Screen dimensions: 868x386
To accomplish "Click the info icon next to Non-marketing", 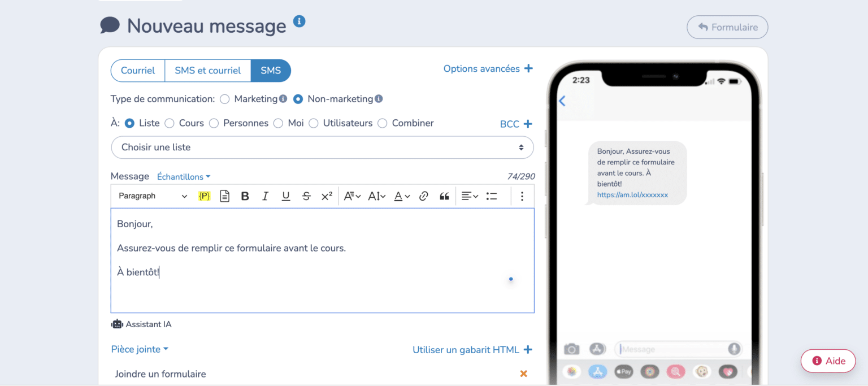I will click(379, 99).
